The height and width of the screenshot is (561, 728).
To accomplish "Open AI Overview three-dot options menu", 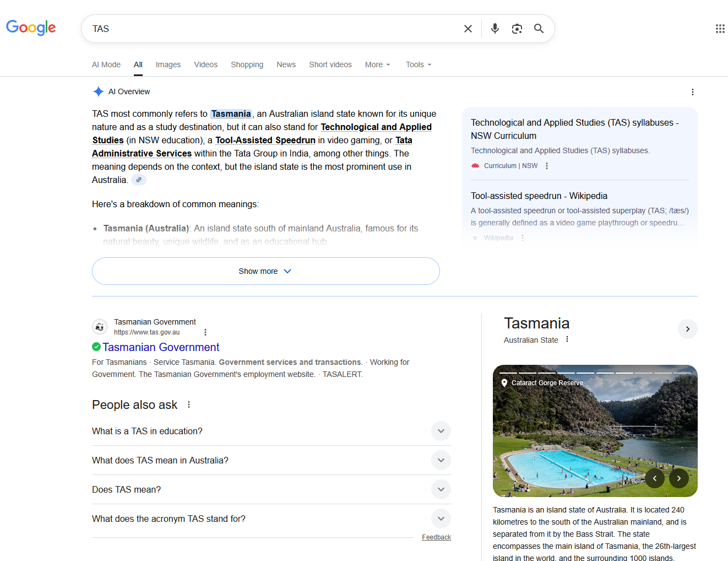I will click(693, 92).
